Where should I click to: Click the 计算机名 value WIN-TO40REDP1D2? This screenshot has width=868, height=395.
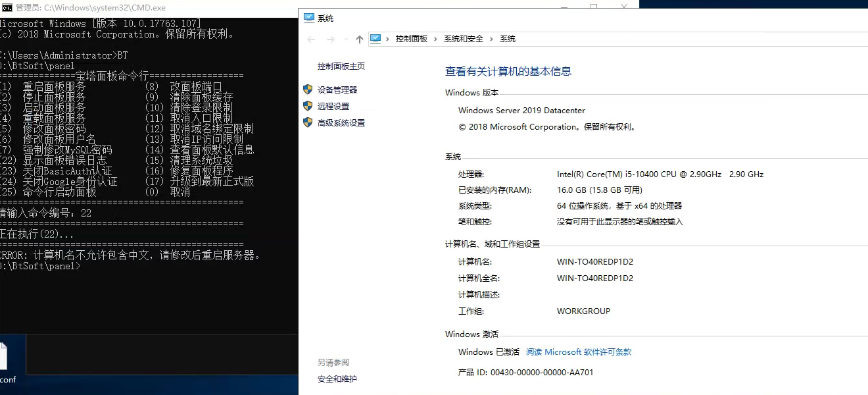pos(595,262)
